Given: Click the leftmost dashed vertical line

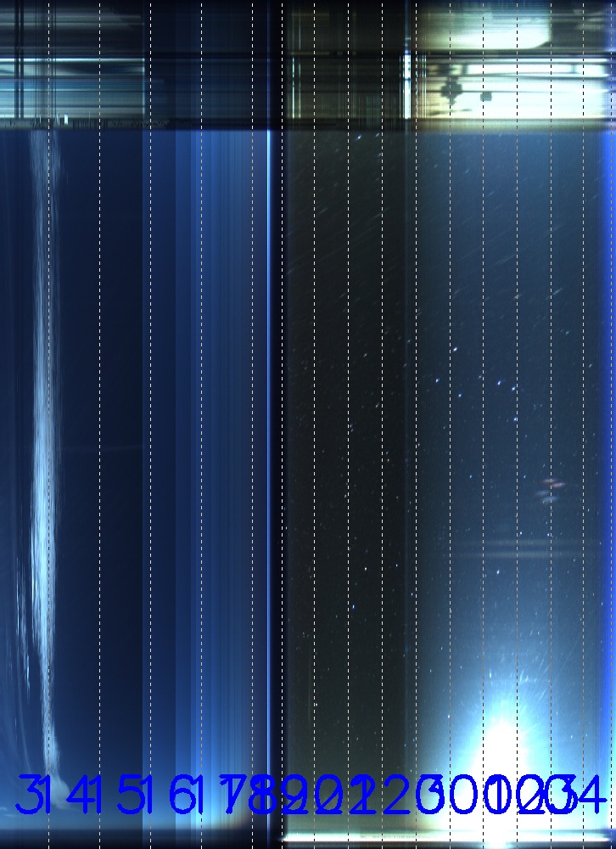Looking at the screenshot, I should point(49,424).
